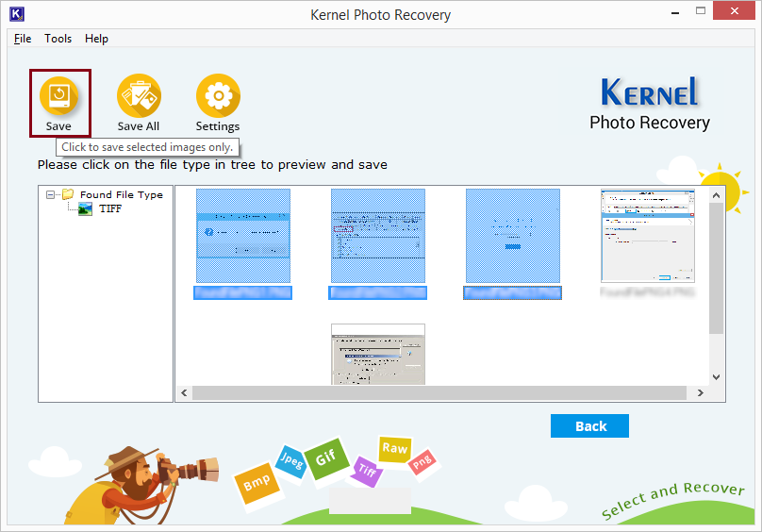This screenshot has height=532, width=762.
Task: Select the second image thumbnail with red box
Action: coord(378,236)
